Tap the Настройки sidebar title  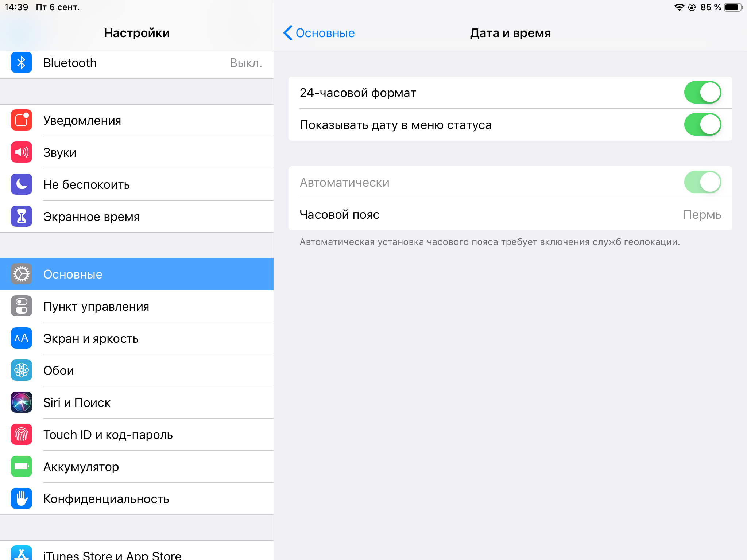pyautogui.click(x=137, y=33)
